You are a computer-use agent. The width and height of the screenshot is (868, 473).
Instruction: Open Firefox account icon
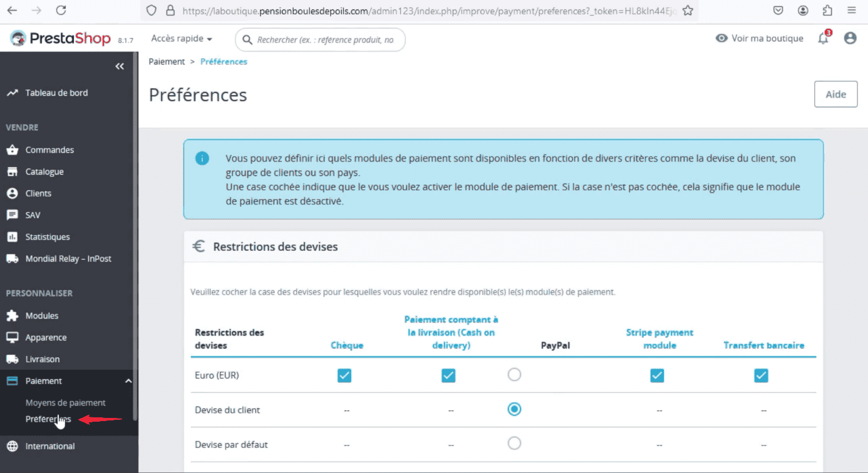pos(803,11)
